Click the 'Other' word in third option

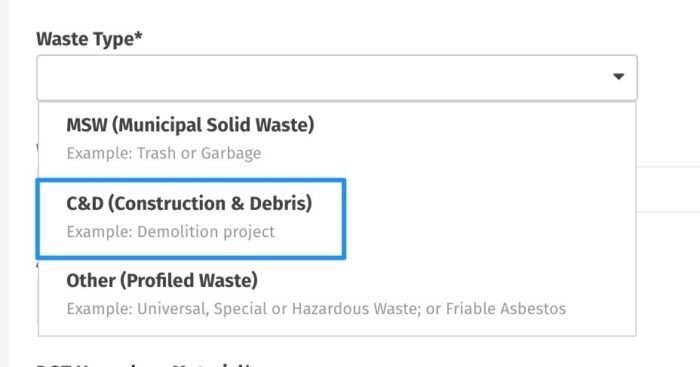click(x=91, y=281)
